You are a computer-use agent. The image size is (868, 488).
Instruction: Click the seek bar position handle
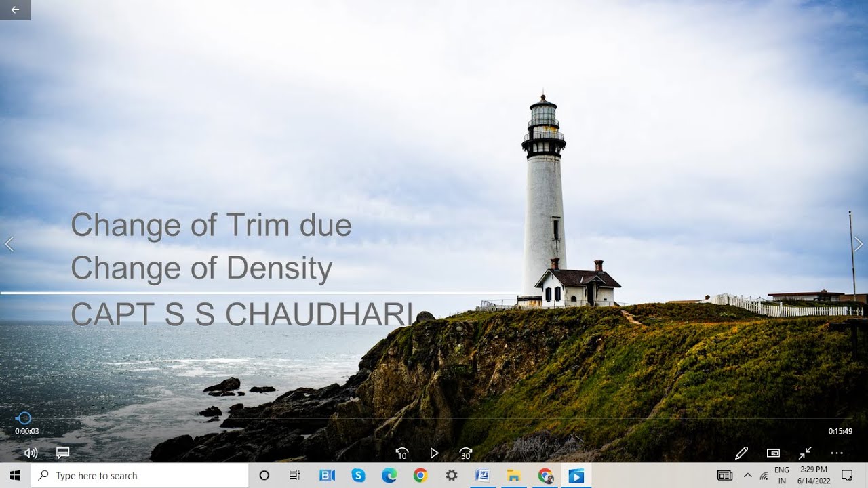(24, 418)
